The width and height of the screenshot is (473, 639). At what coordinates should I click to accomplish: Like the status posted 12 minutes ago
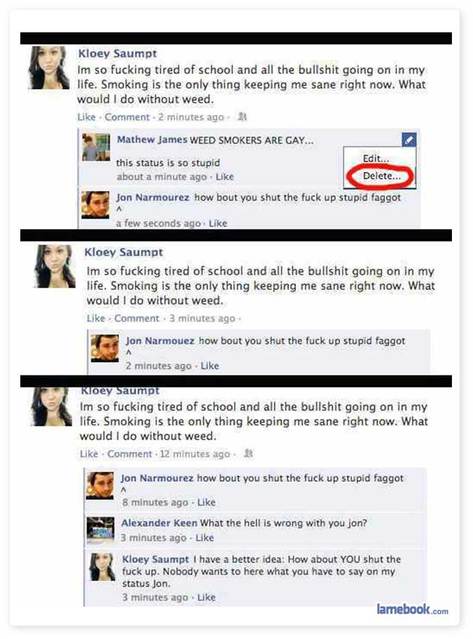89,454
